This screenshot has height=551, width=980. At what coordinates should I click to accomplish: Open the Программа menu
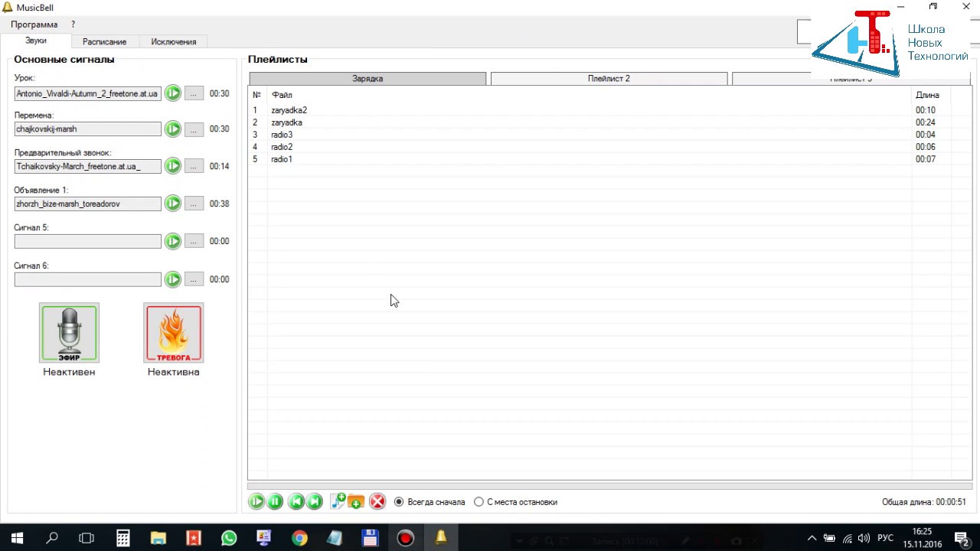coord(34,24)
